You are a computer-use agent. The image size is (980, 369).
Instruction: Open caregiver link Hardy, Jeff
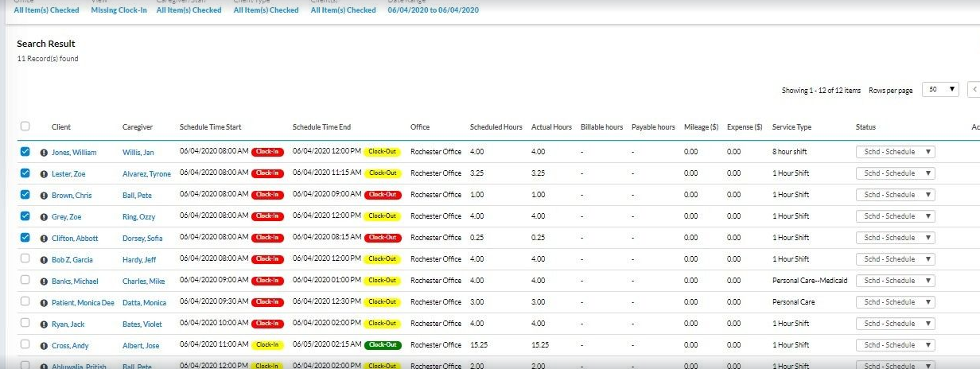[x=139, y=259]
